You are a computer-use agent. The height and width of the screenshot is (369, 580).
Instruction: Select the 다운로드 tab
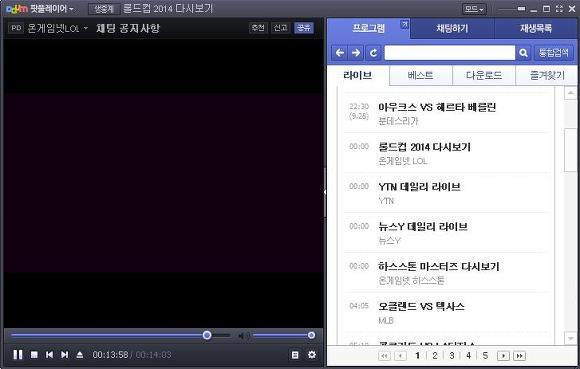click(x=484, y=75)
